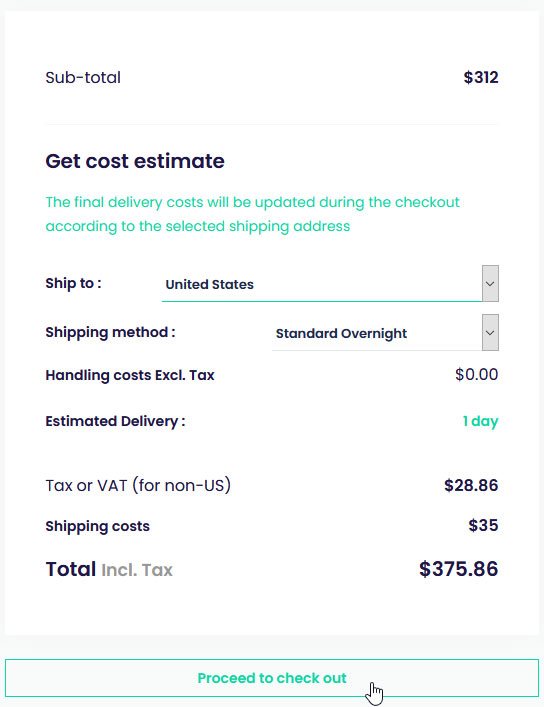Click the Shipping method label
Image resolution: width=544 pixels, height=707 pixels.
coord(111,332)
